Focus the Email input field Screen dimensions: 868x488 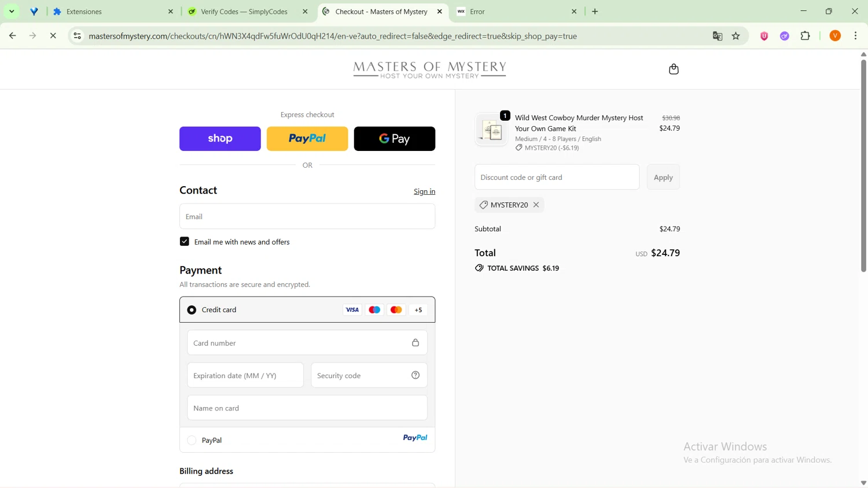[x=307, y=217]
